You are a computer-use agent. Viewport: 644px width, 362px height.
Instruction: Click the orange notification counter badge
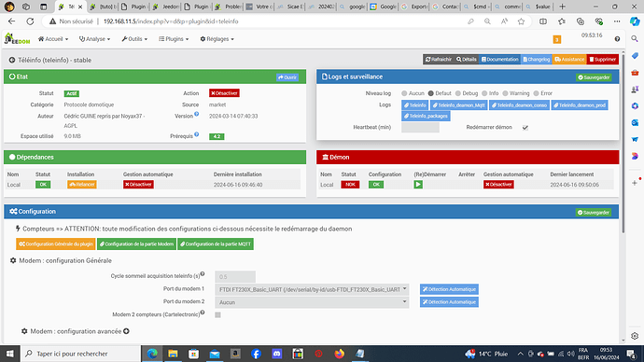tap(557, 39)
